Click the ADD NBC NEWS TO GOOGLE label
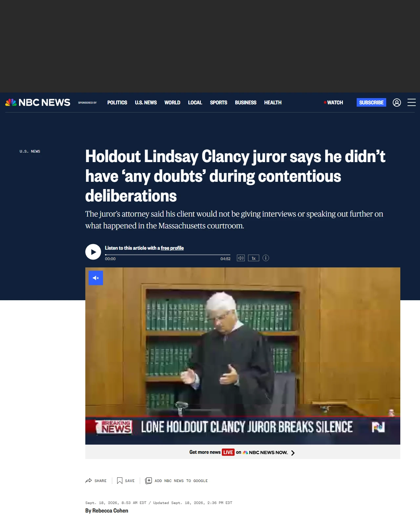 pos(181,481)
